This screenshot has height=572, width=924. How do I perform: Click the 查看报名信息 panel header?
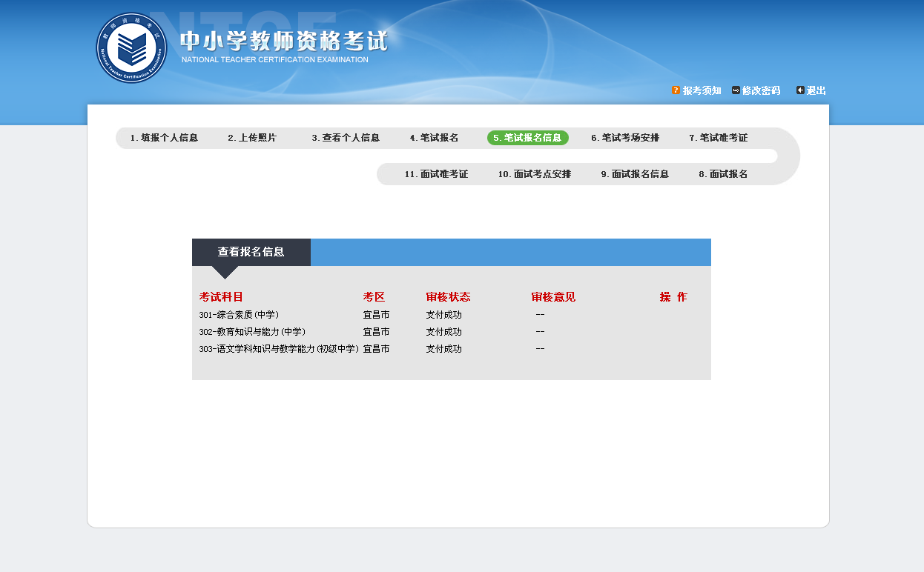point(251,252)
